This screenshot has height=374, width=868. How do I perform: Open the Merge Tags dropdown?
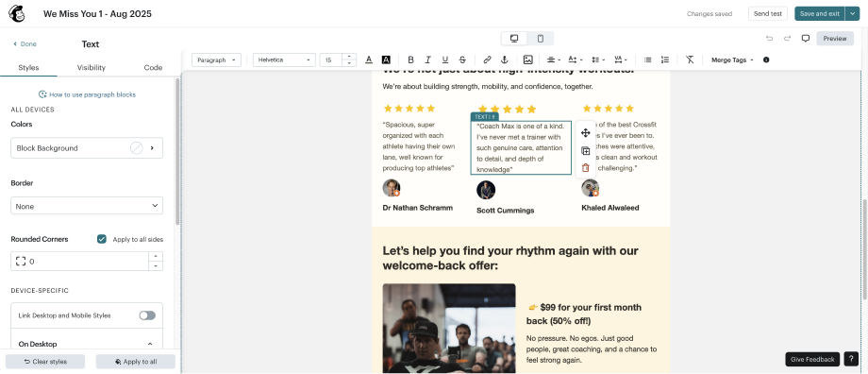click(732, 59)
